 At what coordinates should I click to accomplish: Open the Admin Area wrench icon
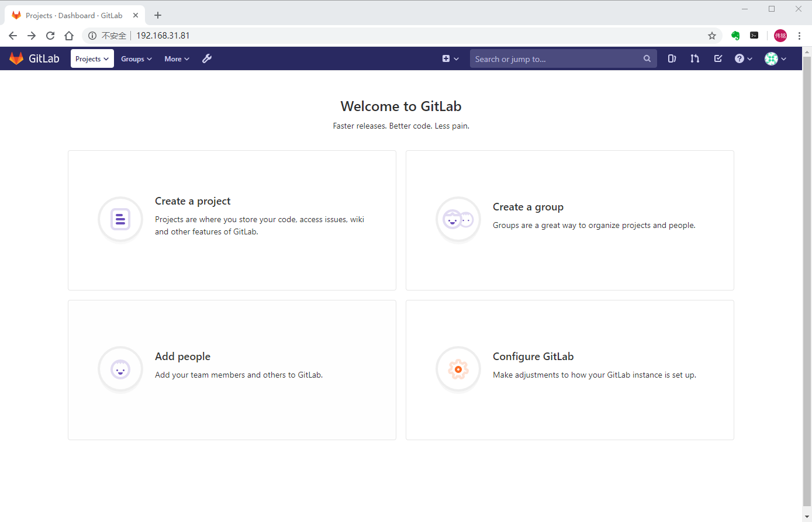coord(207,58)
